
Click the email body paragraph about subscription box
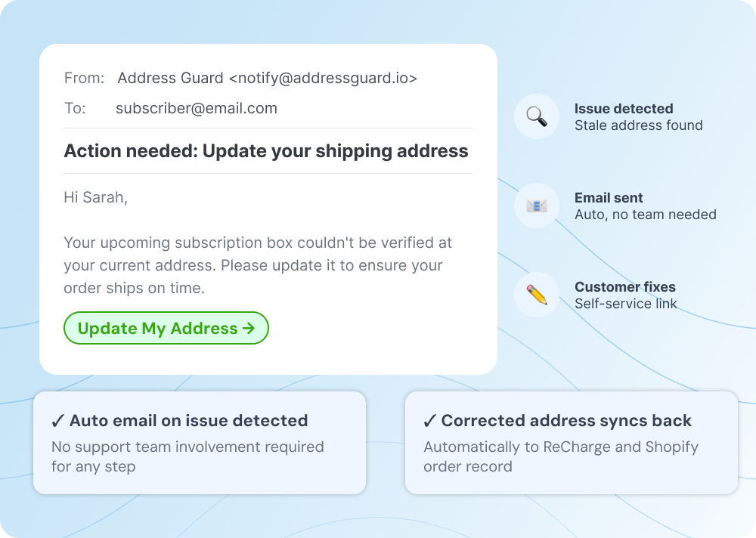click(x=259, y=266)
